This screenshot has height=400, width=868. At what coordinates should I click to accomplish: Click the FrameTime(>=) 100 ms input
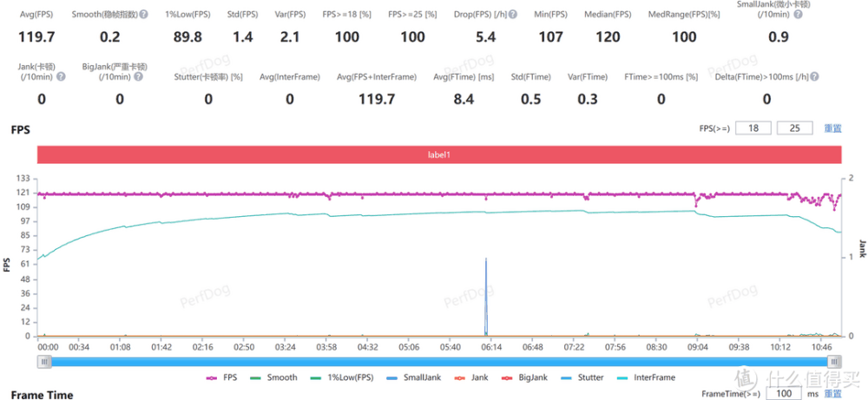[x=782, y=394]
